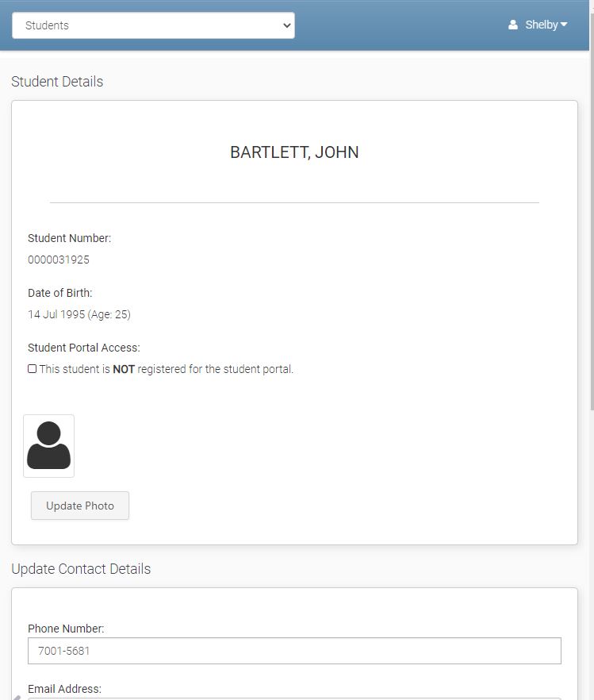Click the date of birth value 14 Jul 1995
The height and width of the screenshot is (700, 594).
[56, 314]
